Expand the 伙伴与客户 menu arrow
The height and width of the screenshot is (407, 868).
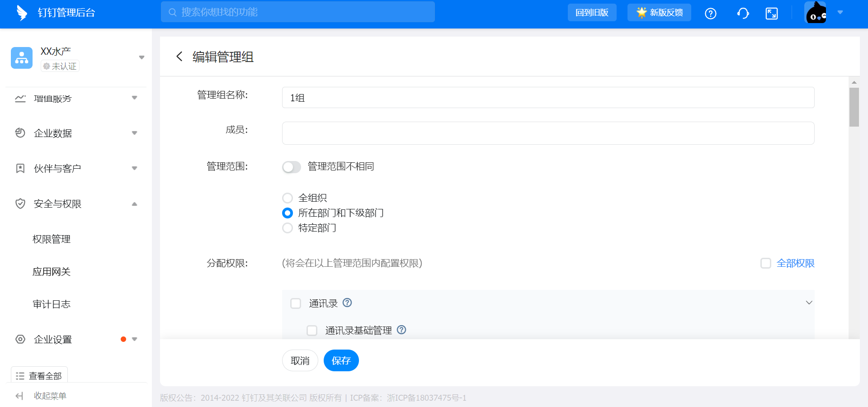[x=134, y=168]
